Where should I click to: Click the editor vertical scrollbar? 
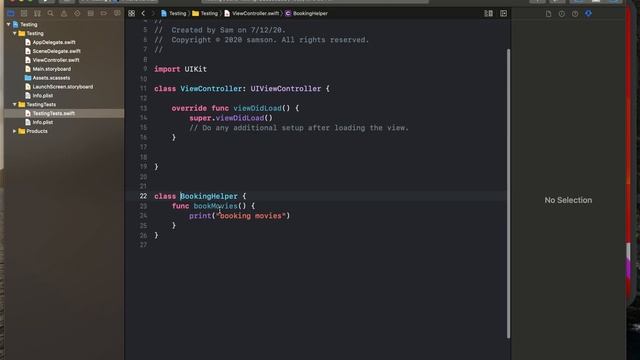click(x=508, y=193)
